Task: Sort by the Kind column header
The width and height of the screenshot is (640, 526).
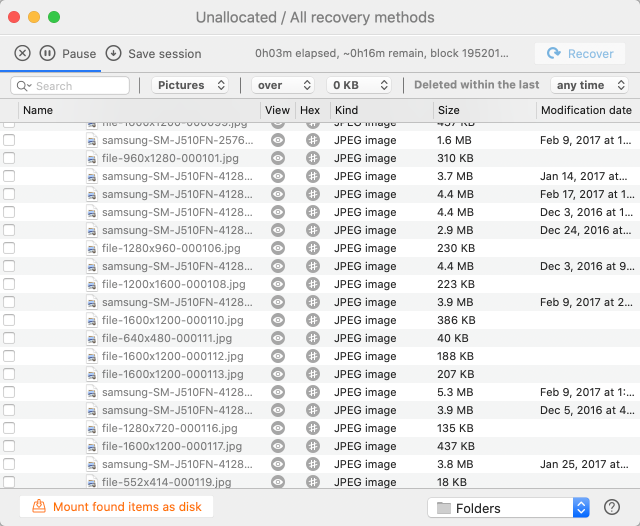Action: click(x=382, y=110)
